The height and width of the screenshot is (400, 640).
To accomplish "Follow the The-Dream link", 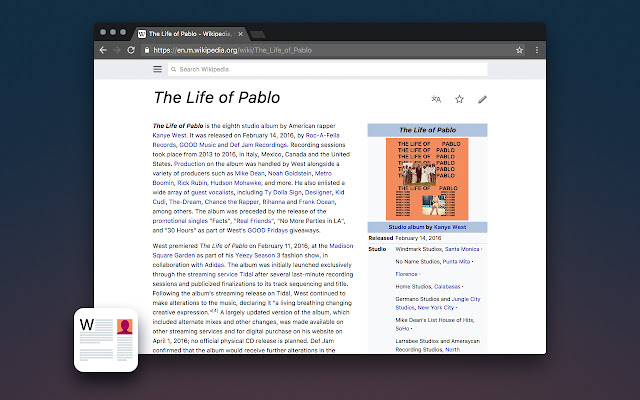I will pos(185,202).
